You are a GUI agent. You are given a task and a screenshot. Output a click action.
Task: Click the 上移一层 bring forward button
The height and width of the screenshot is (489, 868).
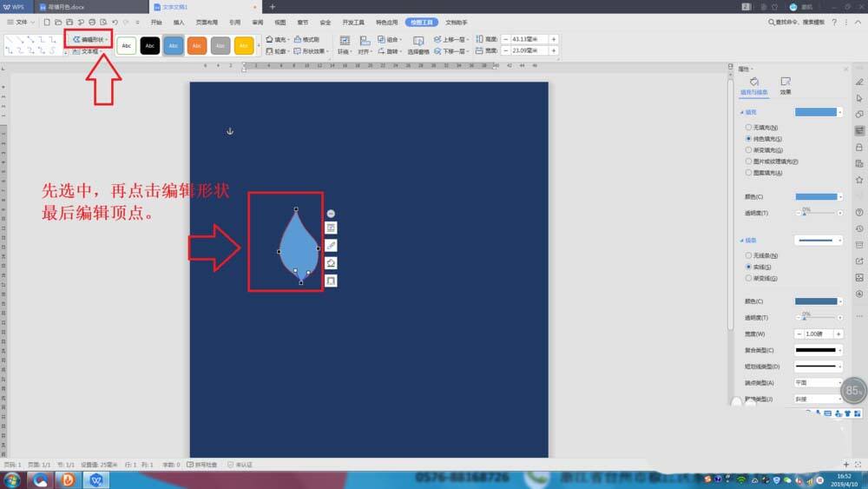[452, 39]
